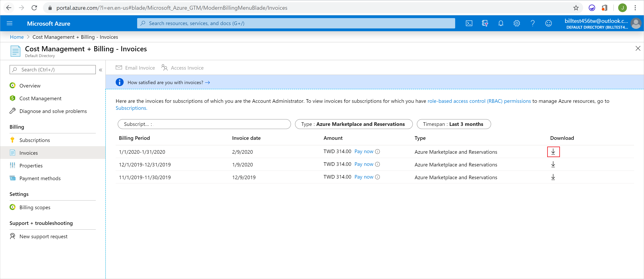The height and width of the screenshot is (279, 644).
Task: Click the Email Invoice icon
Action: coord(119,68)
